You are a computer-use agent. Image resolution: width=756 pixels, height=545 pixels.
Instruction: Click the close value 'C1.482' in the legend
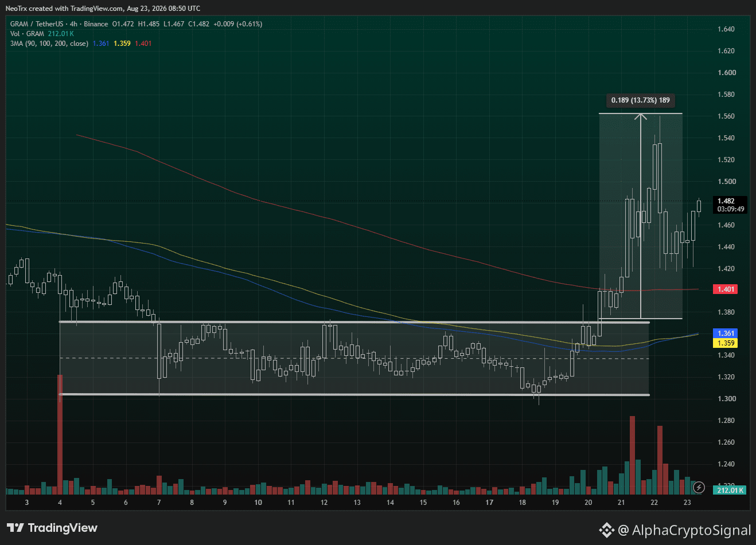click(198, 24)
